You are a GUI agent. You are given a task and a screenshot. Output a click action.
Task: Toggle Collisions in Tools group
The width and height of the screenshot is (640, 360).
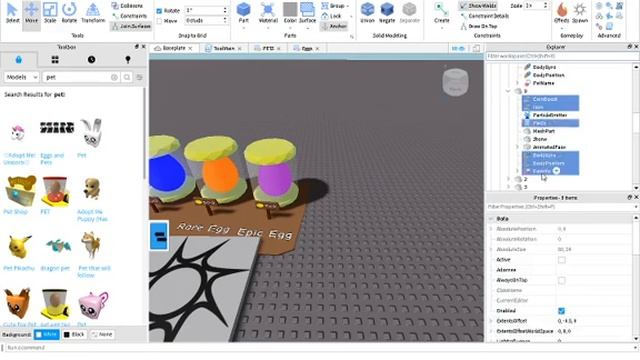127,6
